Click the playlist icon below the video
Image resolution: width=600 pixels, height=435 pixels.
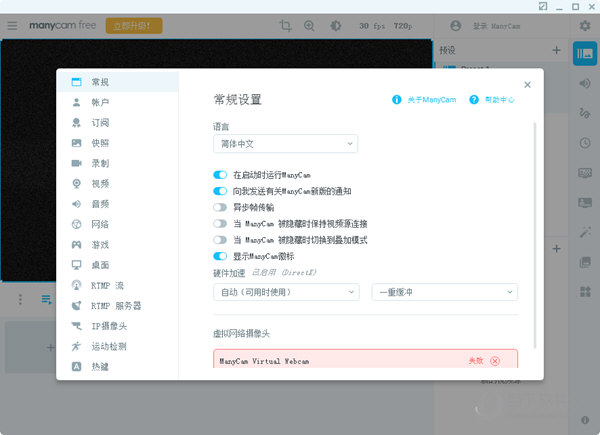coord(46,300)
